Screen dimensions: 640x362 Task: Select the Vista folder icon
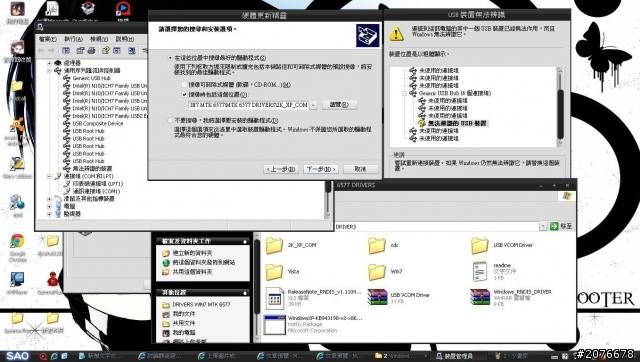274,272
